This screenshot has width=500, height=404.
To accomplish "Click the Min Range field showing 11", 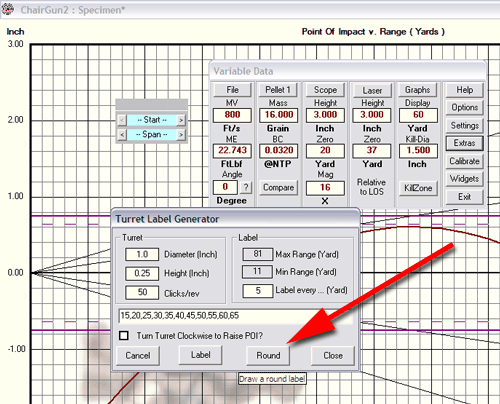I will pos(257,272).
